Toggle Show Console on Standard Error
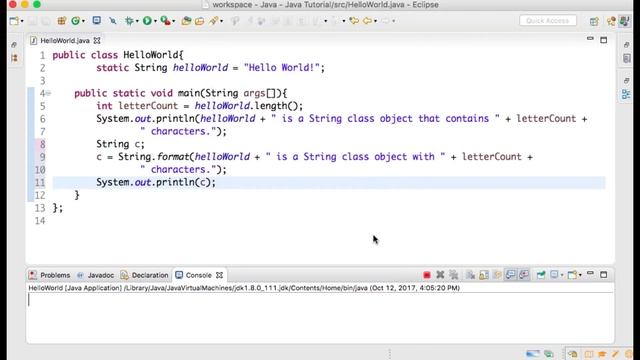The image size is (640, 360). point(524,275)
